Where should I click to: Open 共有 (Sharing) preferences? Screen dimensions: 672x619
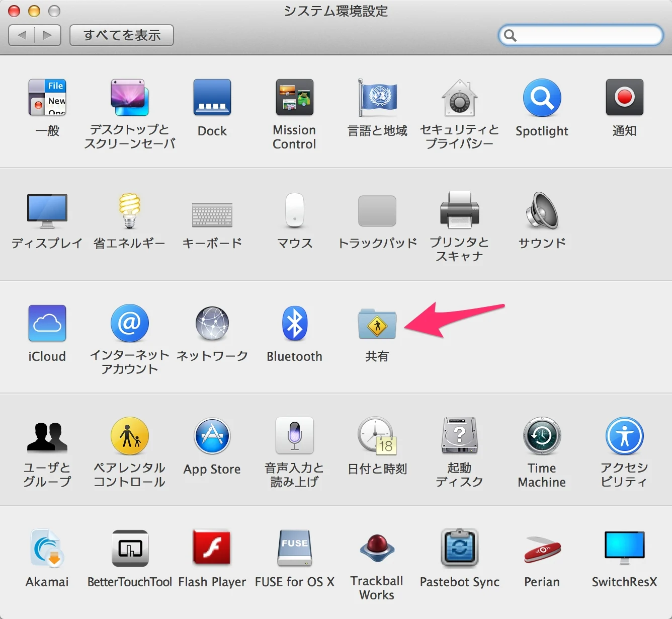point(377,324)
